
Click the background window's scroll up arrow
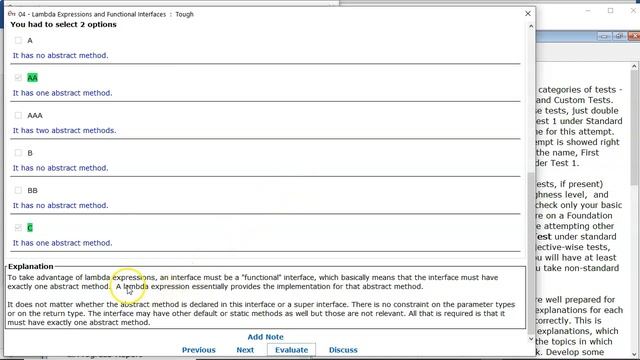click(634, 67)
